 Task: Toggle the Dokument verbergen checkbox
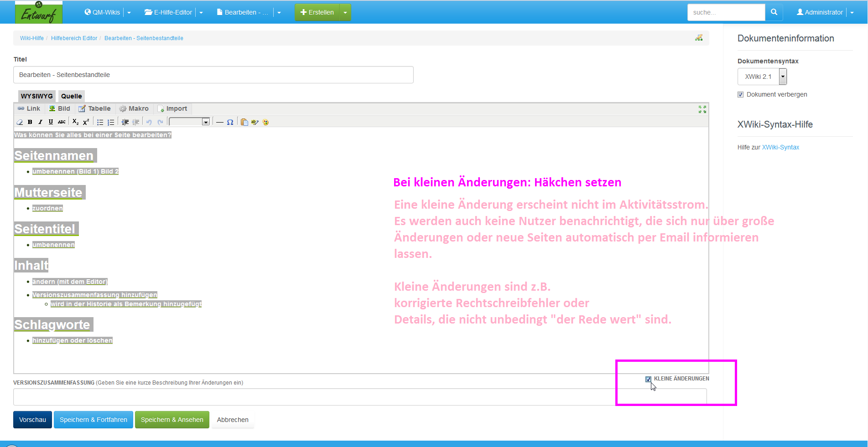[x=740, y=95]
